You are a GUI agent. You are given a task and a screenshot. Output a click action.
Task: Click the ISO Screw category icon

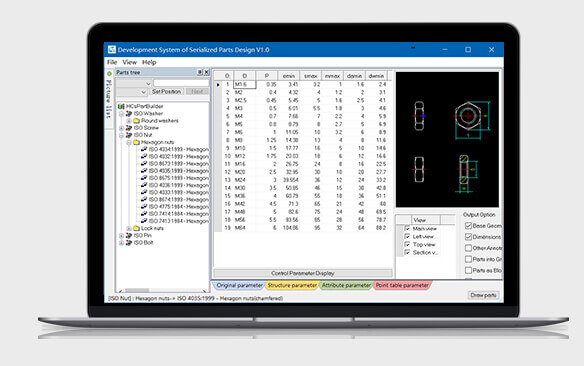pyautogui.click(x=129, y=128)
